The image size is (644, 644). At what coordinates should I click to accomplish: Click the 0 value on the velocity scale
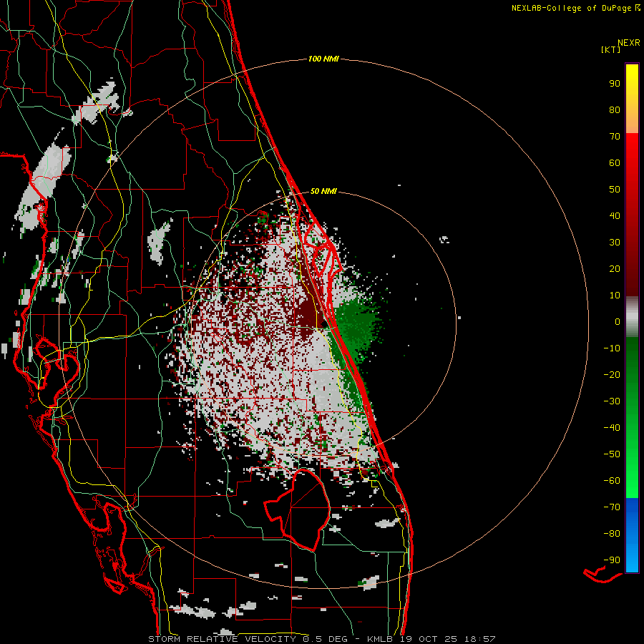618,321
